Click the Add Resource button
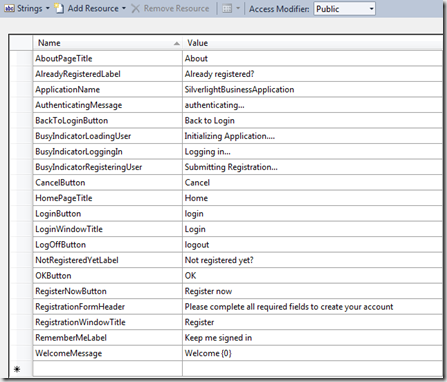This screenshot has height=382, width=447. pos(86,8)
